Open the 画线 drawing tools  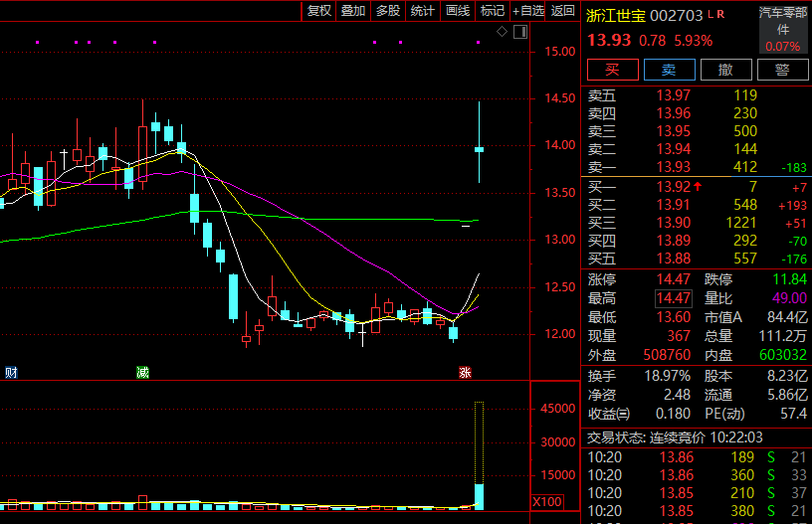[x=458, y=11]
